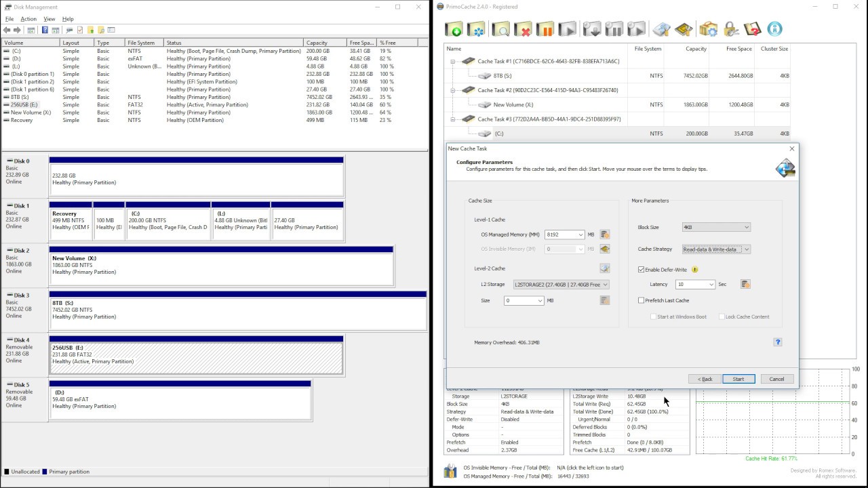
Task: Click the 256USB (E:) partition block on Disk 4
Action: [197, 354]
